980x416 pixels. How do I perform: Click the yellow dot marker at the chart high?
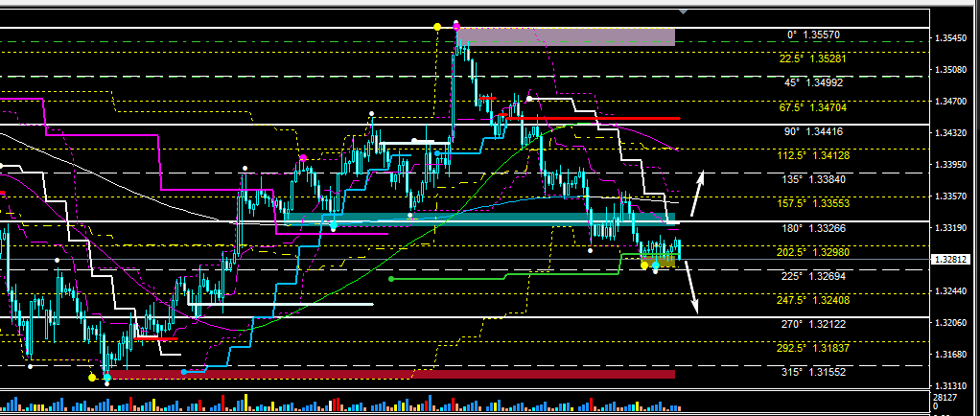point(437,26)
